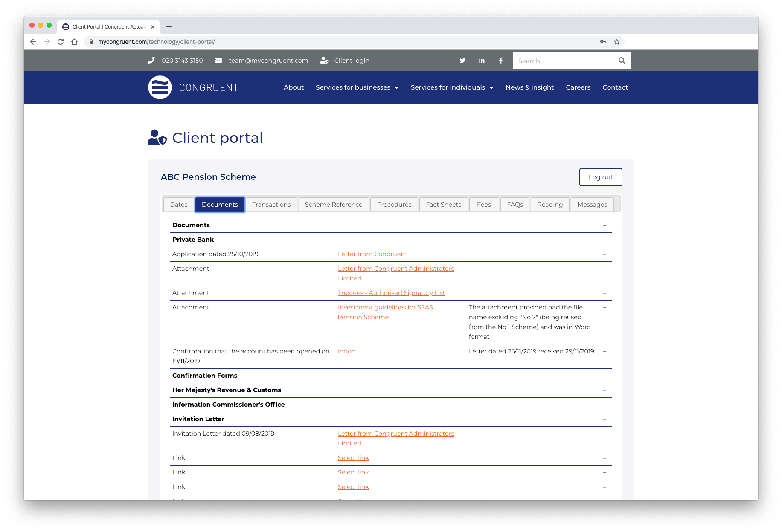This screenshot has height=532, width=782.
Task: Click the address bar URL
Action: [x=156, y=42]
